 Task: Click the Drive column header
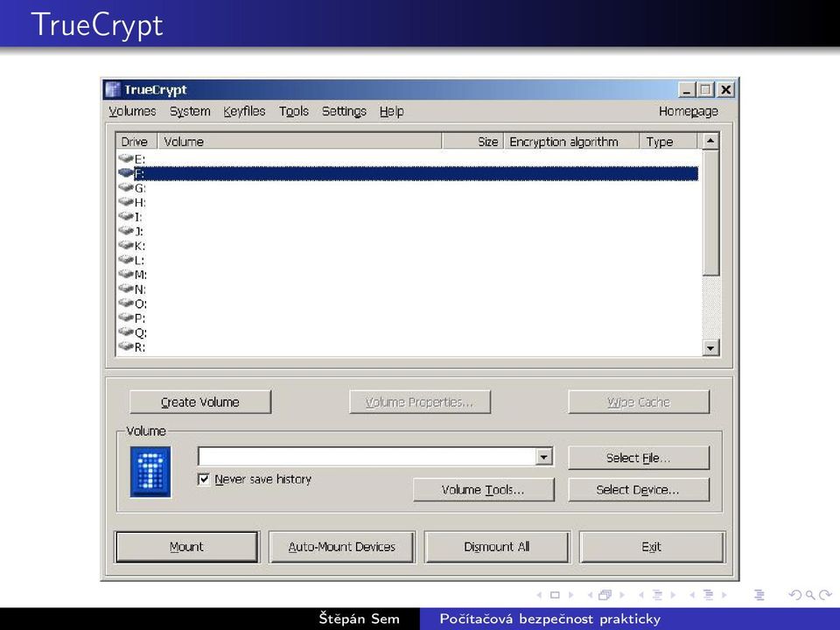click(x=136, y=142)
